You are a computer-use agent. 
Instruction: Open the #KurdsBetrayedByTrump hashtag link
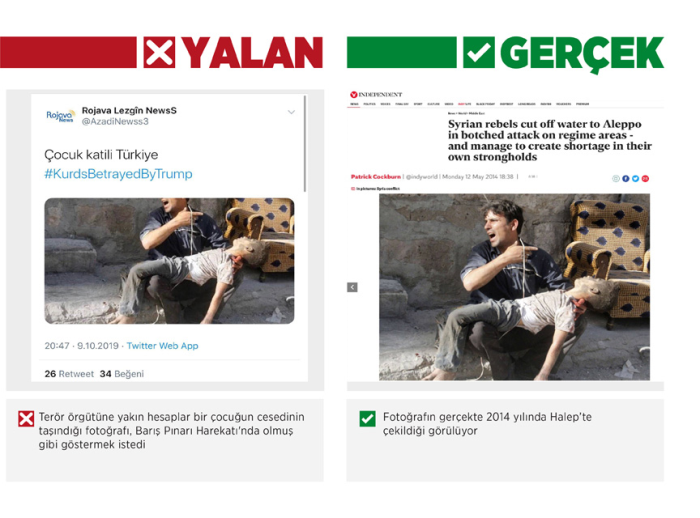tap(118, 174)
